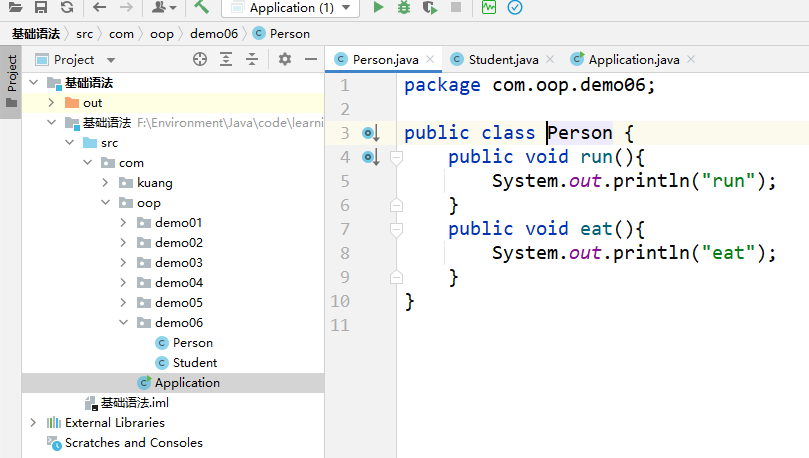The width and height of the screenshot is (809, 458).
Task: Close the Application.java tab
Action: click(x=691, y=59)
